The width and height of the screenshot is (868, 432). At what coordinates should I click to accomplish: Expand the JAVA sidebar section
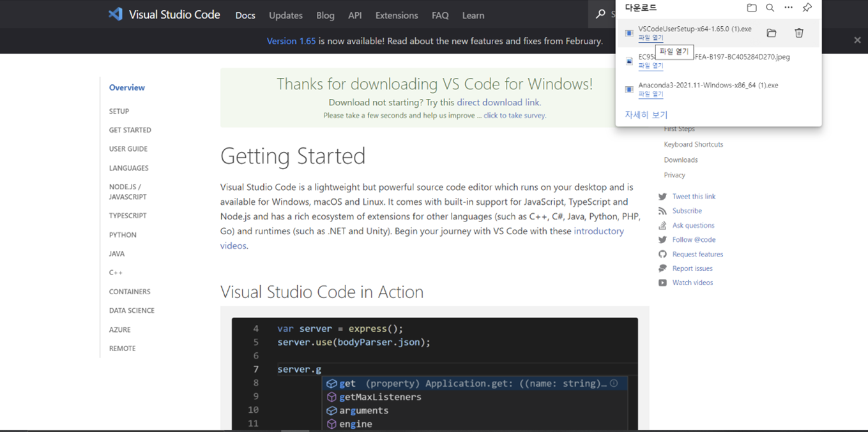click(117, 253)
